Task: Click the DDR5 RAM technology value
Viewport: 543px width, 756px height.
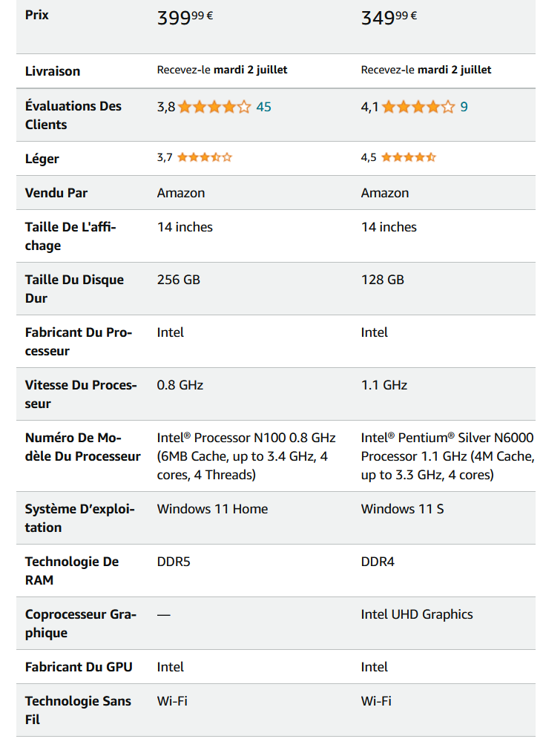Action: (x=174, y=562)
